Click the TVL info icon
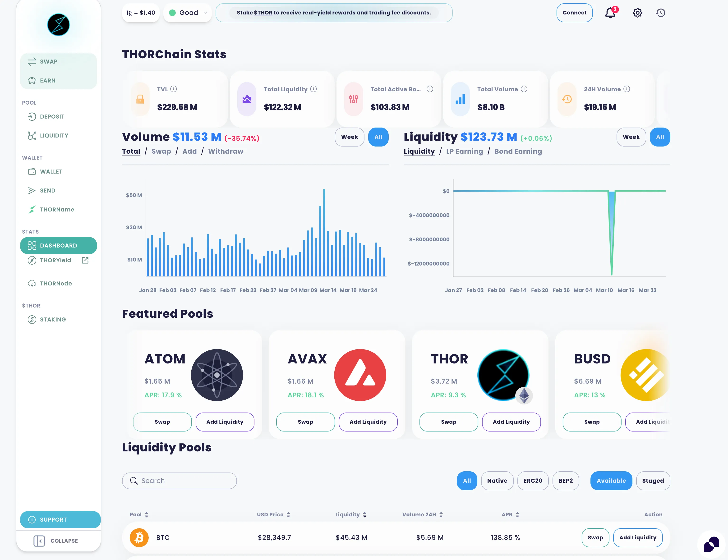 click(174, 89)
